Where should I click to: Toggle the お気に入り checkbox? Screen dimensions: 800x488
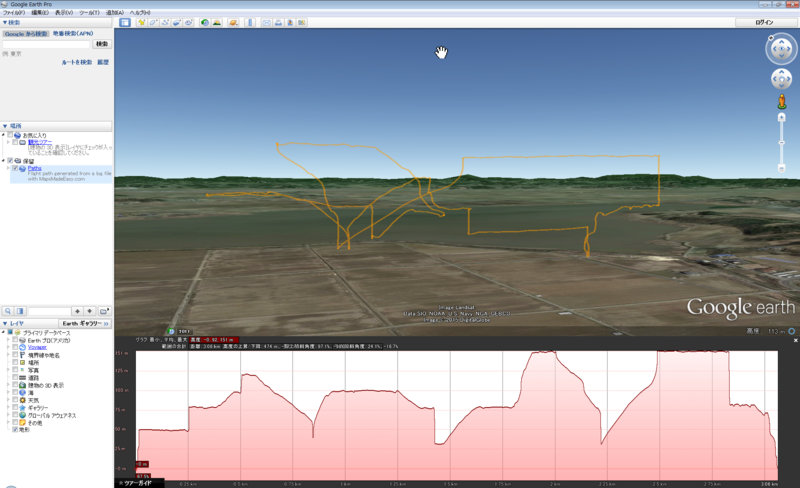tap(10, 135)
